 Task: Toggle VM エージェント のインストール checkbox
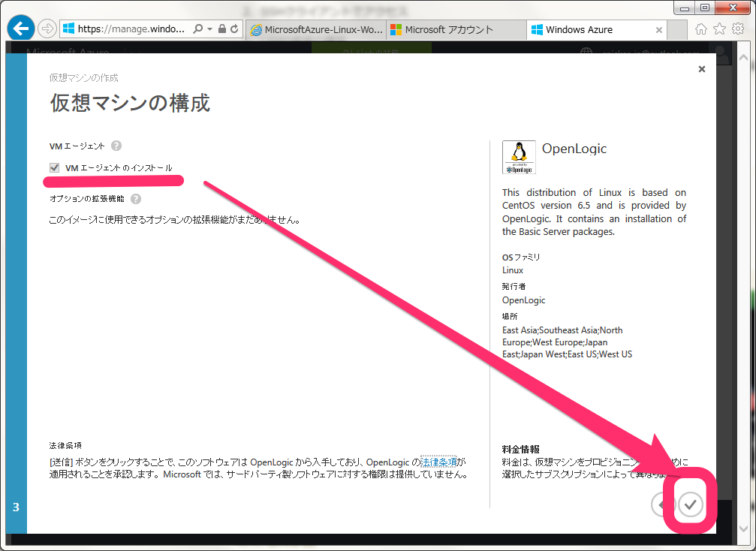[55, 167]
